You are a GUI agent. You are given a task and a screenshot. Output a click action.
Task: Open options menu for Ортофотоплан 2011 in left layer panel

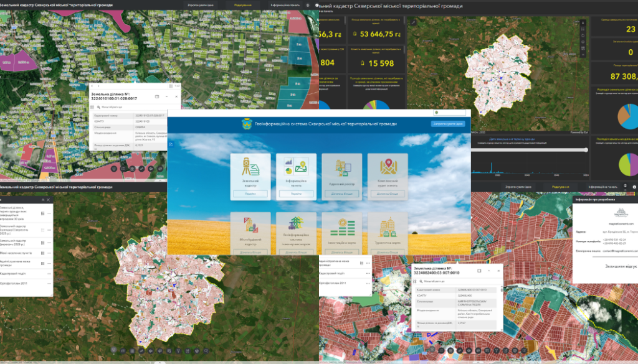(50, 284)
